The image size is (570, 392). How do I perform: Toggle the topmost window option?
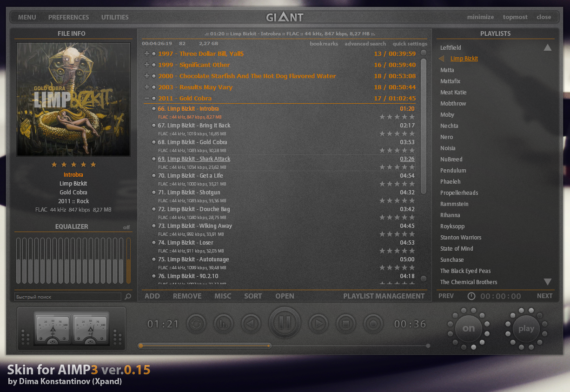click(515, 17)
